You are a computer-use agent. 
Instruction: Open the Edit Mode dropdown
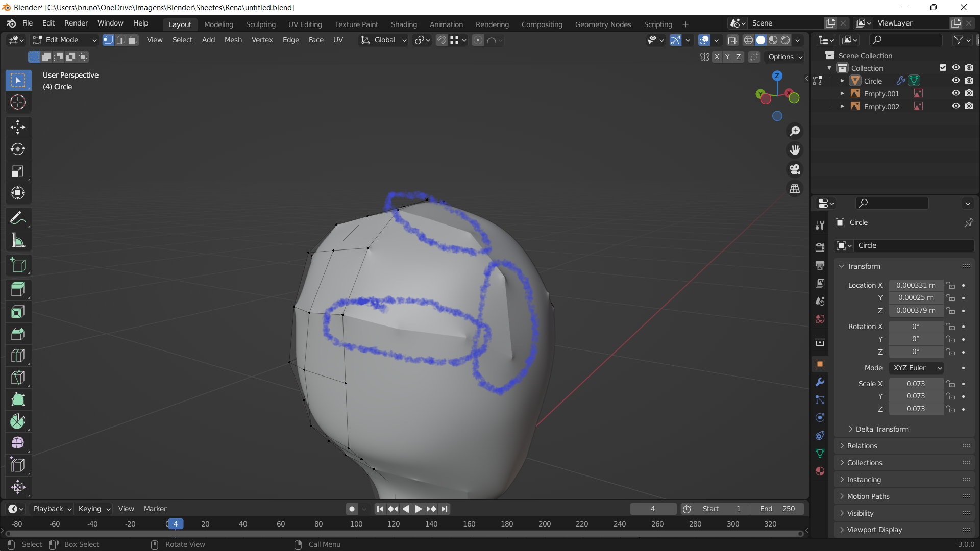click(x=64, y=40)
